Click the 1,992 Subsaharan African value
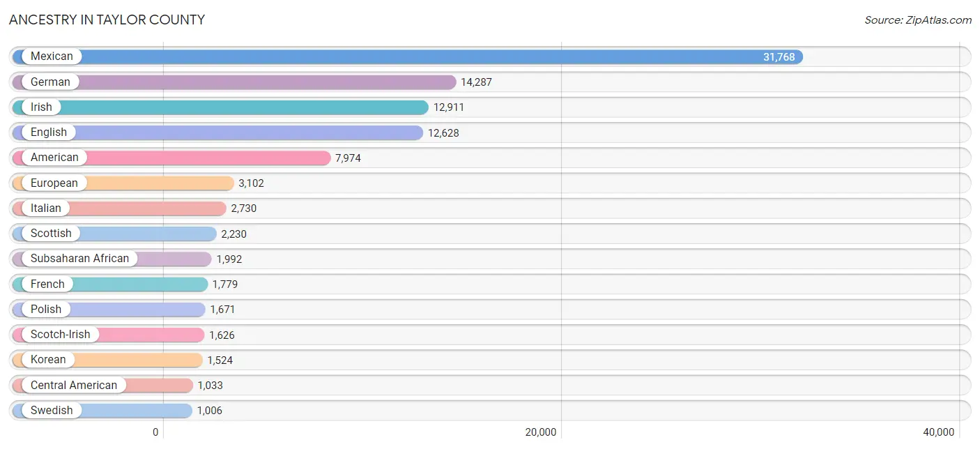 (x=229, y=259)
